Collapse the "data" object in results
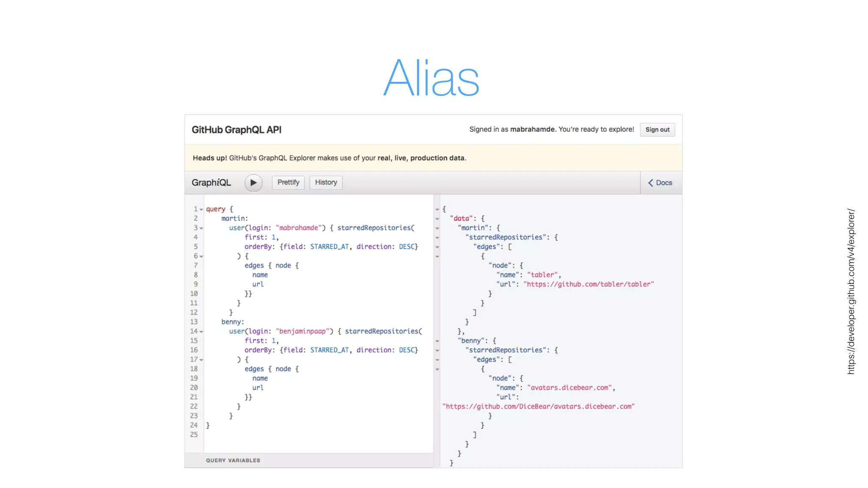Screen dimensions: 868x488 pos(437,219)
